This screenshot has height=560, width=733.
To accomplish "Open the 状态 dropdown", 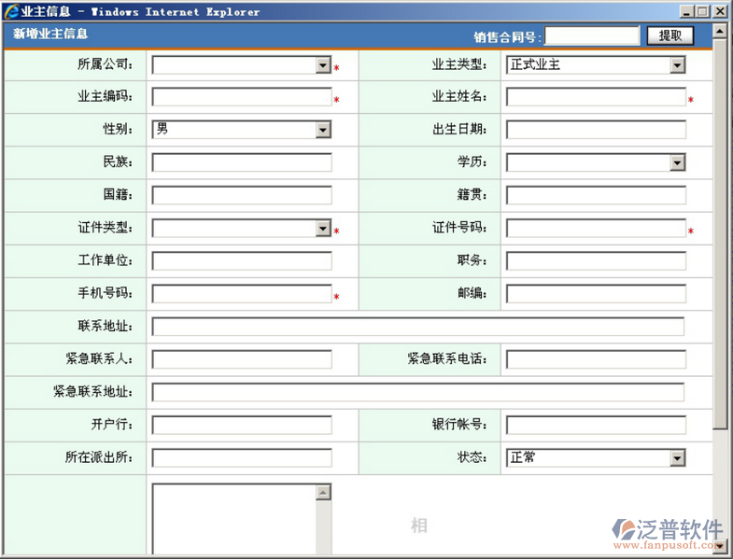I will click(x=677, y=458).
